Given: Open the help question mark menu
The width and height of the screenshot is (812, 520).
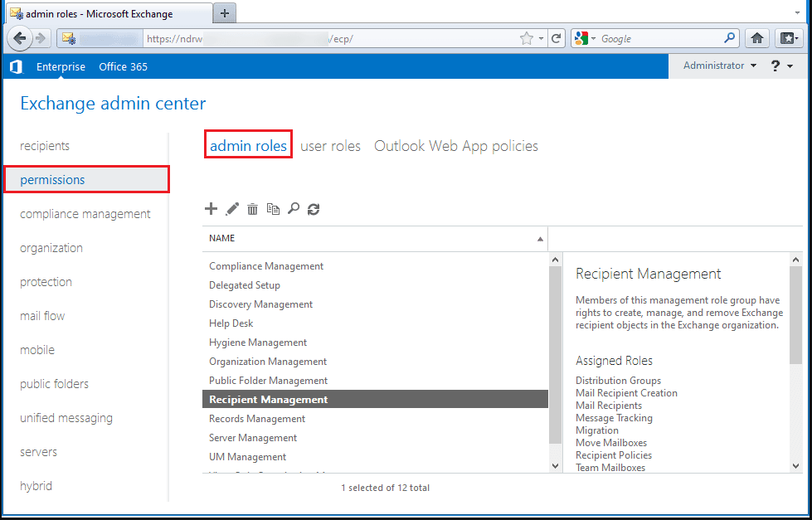Looking at the screenshot, I should pyautogui.click(x=781, y=66).
